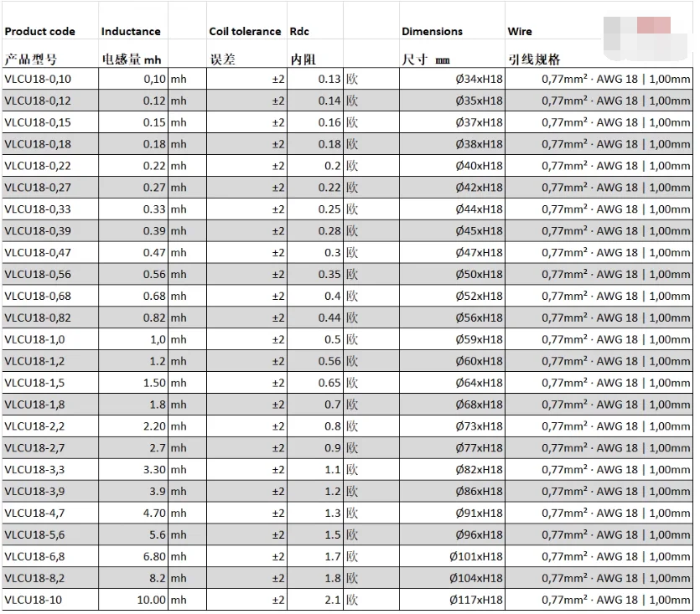Click the Rdc value 0.13
Screen dimensions: 700x614
(x=315, y=79)
